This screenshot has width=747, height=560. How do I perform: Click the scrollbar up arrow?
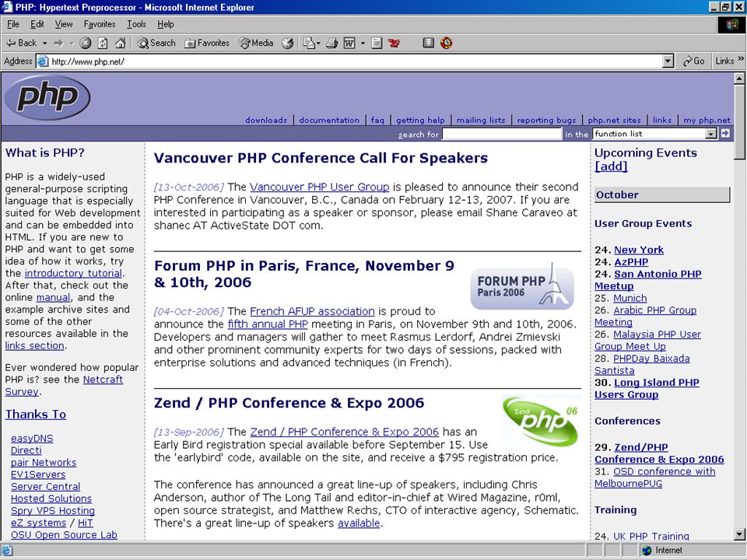click(739, 78)
